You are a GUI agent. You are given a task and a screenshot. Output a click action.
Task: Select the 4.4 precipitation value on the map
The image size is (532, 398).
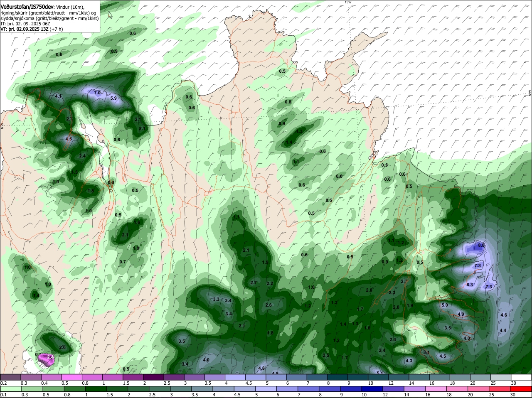(x=503, y=330)
